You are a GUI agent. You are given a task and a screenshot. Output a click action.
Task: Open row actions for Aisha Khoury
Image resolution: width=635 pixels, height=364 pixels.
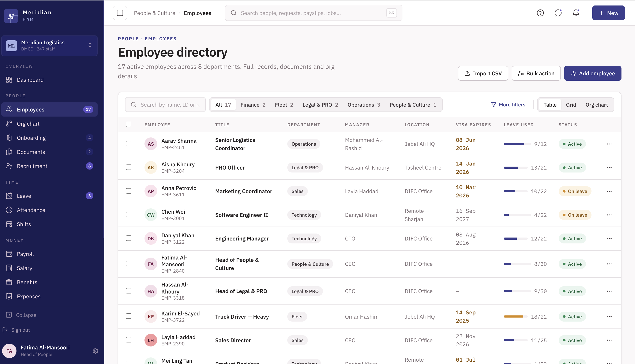[x=609, y=168]
